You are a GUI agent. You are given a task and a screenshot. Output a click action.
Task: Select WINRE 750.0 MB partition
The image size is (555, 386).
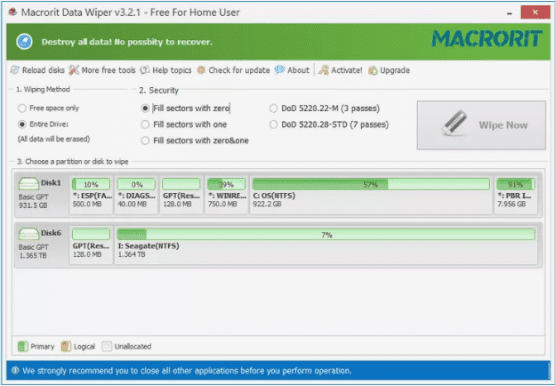click(x=227, y=195)
